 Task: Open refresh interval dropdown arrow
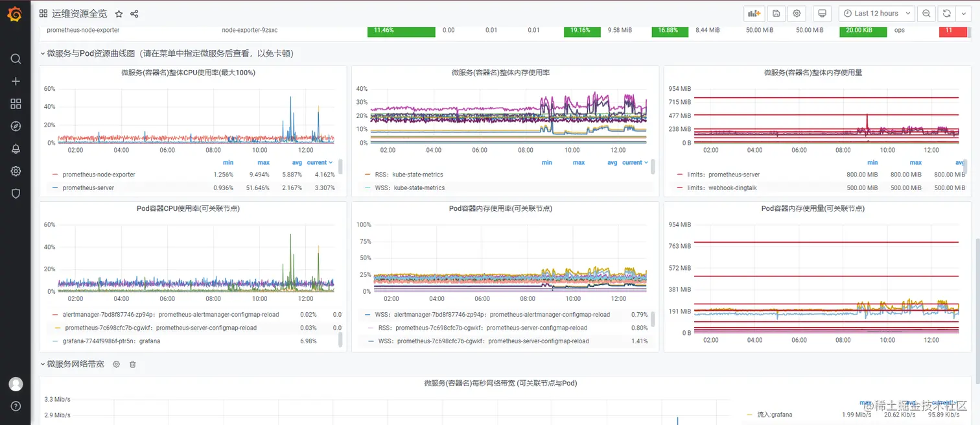click(x=963, y=14)
